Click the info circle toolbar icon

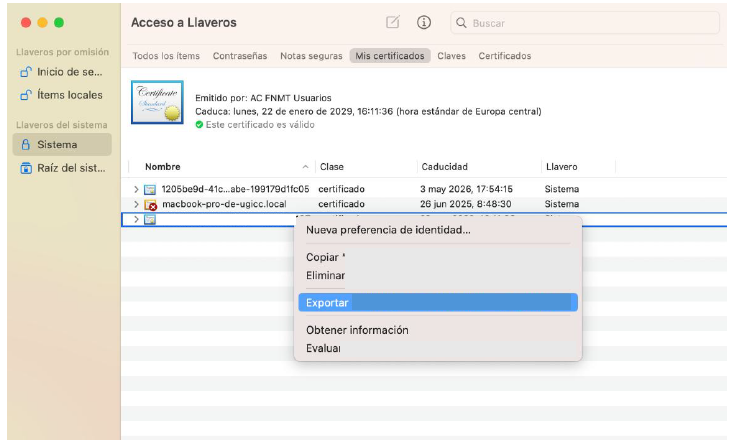click(424, 23)
